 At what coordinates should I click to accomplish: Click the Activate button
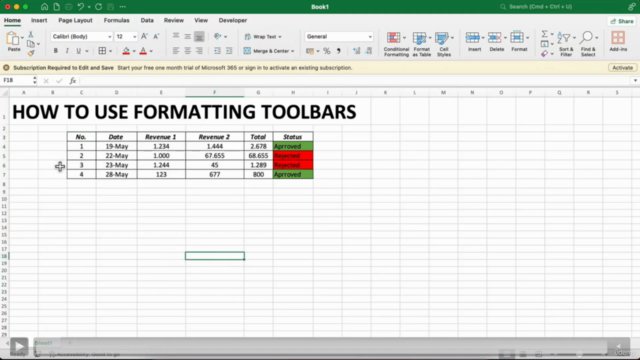(x=622, y=68)
